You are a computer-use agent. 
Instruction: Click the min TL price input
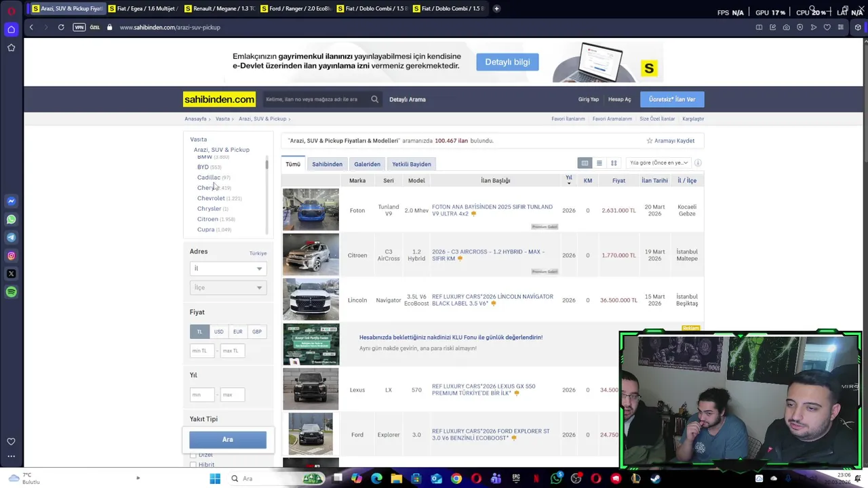click(202, 350)
